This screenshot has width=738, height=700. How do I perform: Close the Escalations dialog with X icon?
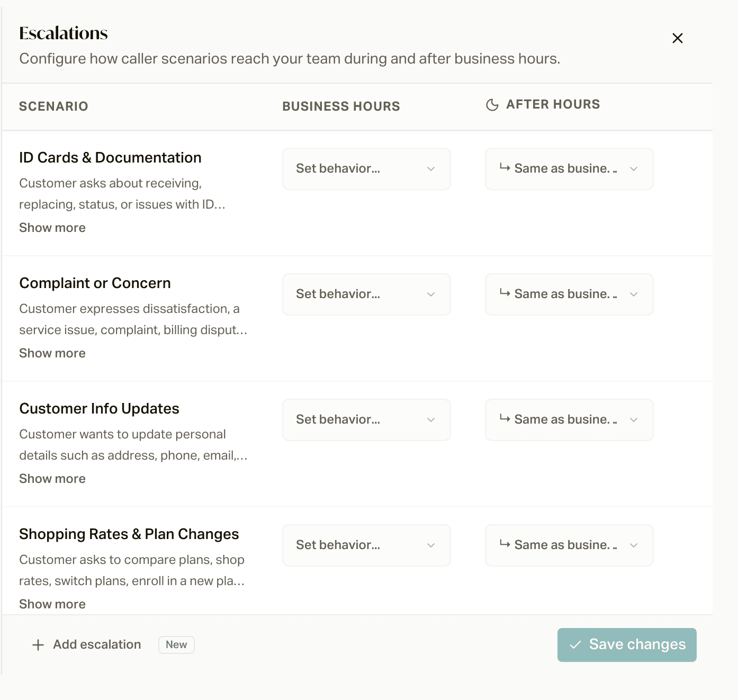coord(677,38)
